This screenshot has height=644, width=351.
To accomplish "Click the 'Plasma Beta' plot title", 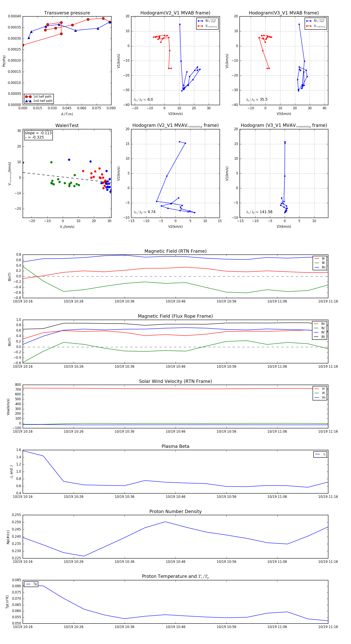I will coord(175,446).
